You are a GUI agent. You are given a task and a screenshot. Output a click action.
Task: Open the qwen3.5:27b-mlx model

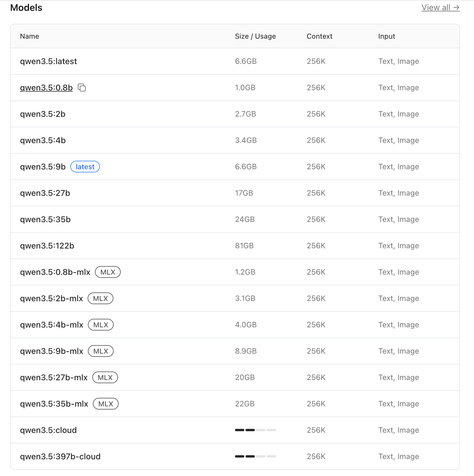pyautogui.click(x=54, y=377)
